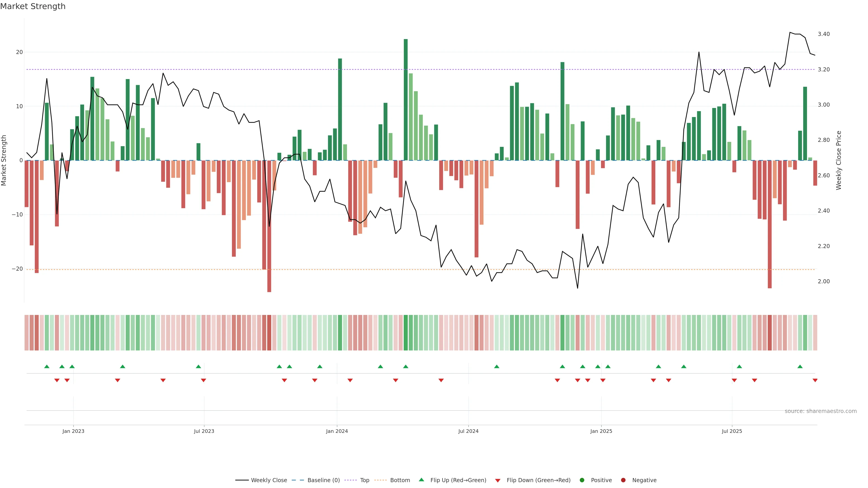
Task: Click the Baseline (0) dashed legend icon
Action: tap(297, 480)
